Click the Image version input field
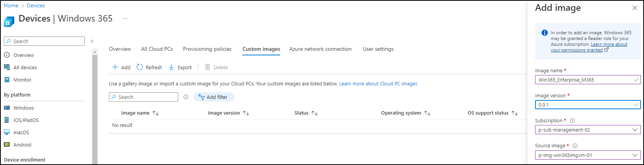 coord(588,105)
